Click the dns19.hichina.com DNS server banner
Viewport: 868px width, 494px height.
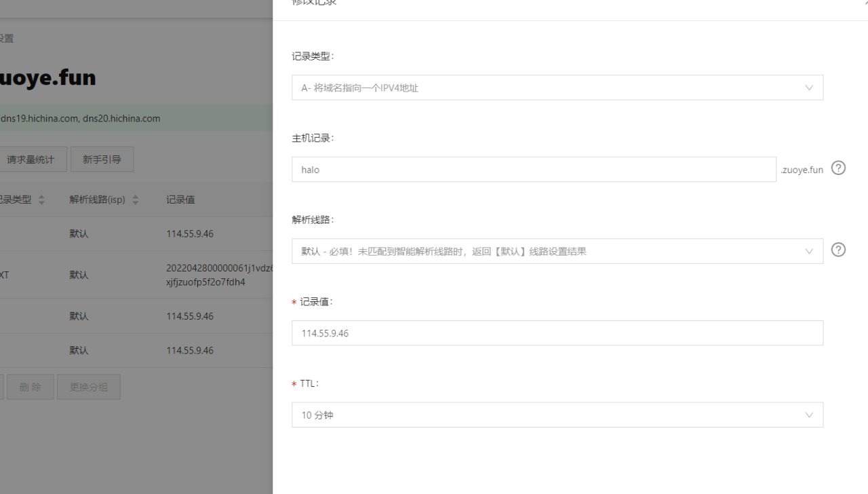[80, 118]
